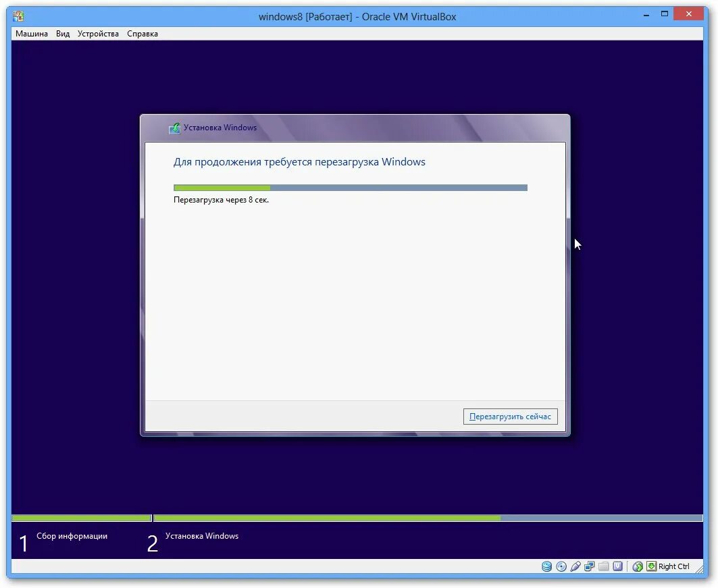The image size is (718, 588).
Task: Click the mouse integration status icon
Action: click(638, 566)
